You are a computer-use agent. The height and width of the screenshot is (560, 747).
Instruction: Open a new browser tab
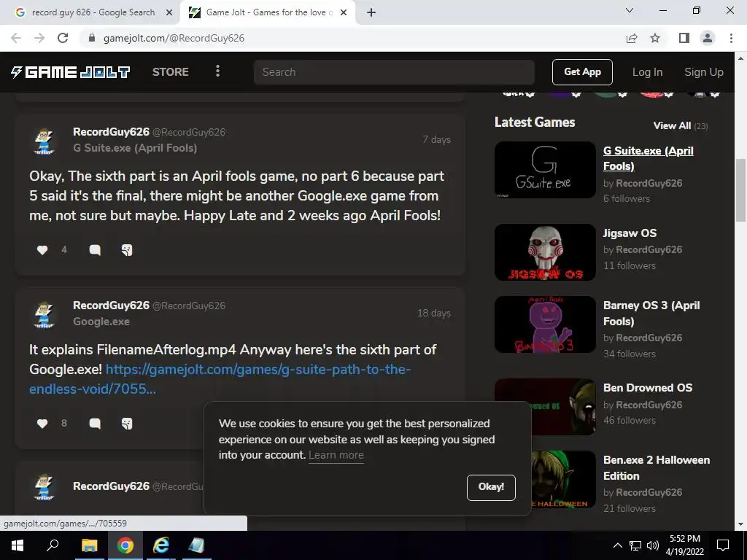(x=371, y=12)
